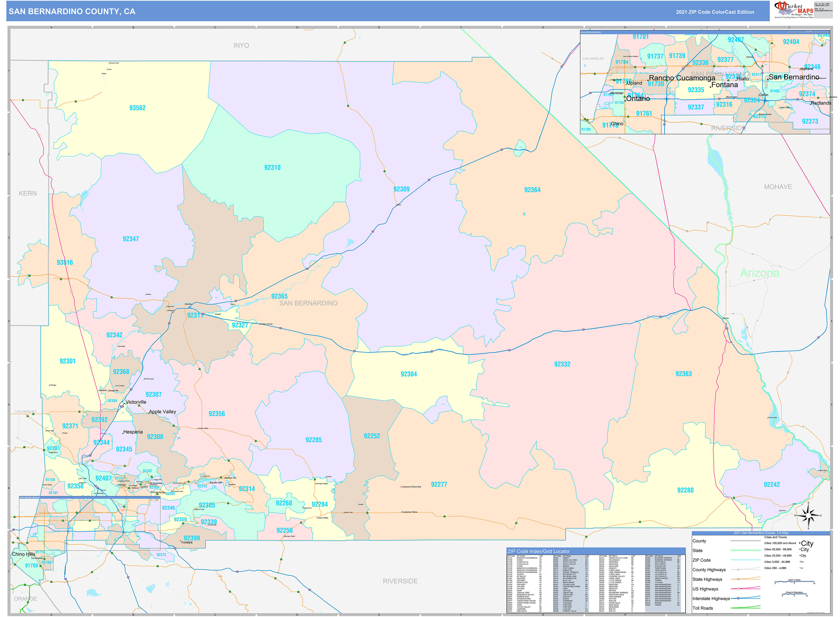Click the Hesperia city label

(133, 432)
